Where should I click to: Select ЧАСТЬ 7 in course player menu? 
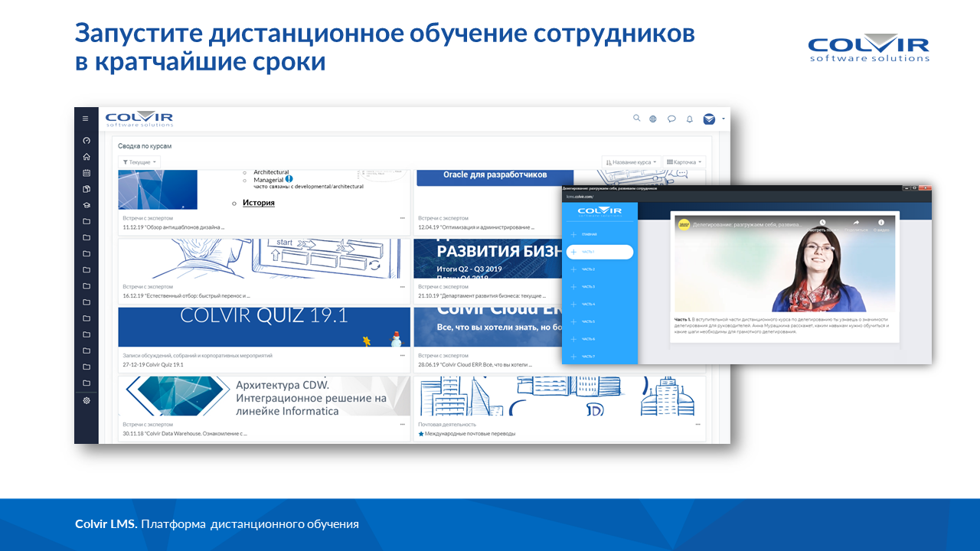pyautogui.click(x=599, y=357)
